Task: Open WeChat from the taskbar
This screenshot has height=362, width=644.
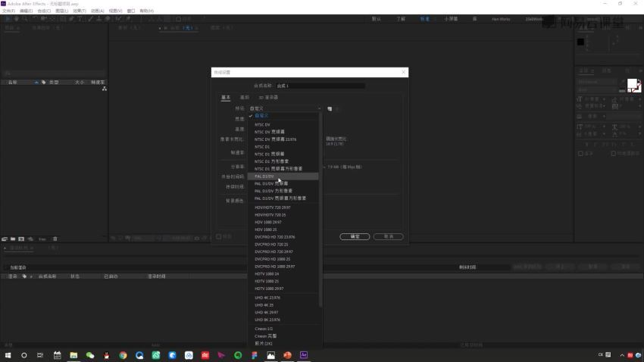Action: pos(90,355)
